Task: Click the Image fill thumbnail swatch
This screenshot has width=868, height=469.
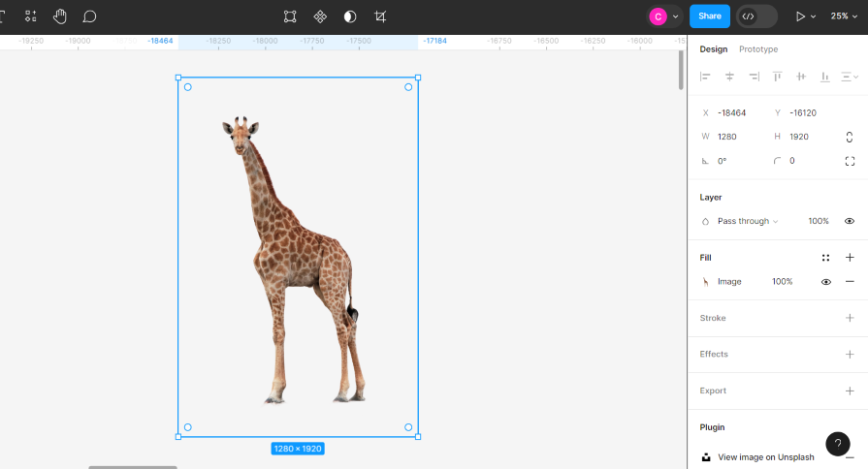Action: pos(705,282)
